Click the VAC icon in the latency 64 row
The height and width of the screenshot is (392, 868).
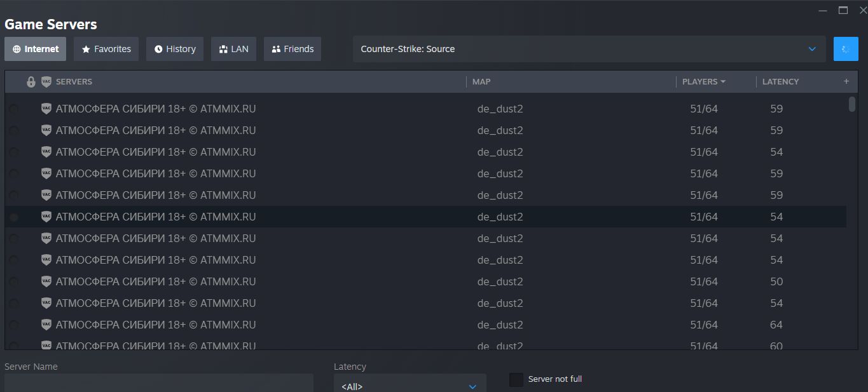[46, 324]
